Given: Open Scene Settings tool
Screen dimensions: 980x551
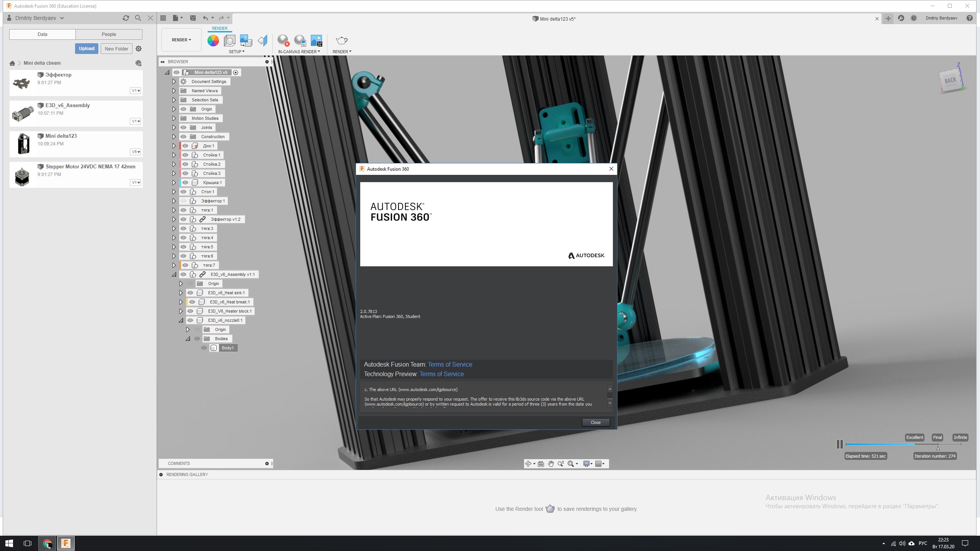Looking at the screenshot, I should pyautogui.click(x=229, y=40).
